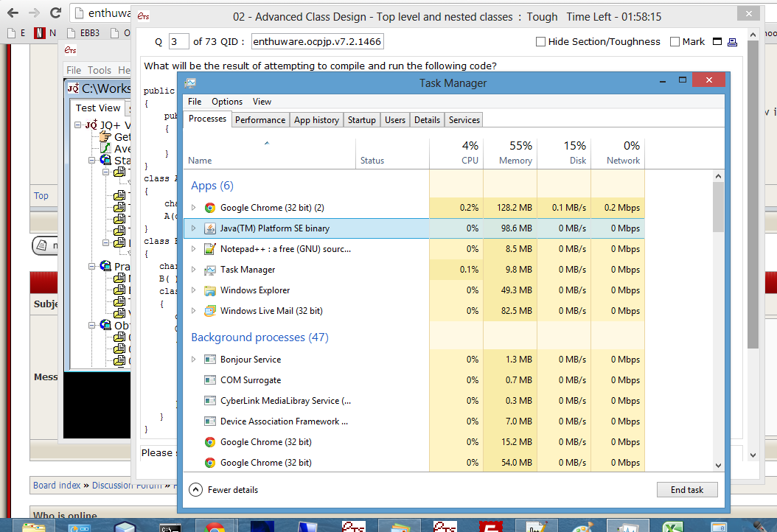
Task: Open the Startup tab
Action: (x=362, y=120)
